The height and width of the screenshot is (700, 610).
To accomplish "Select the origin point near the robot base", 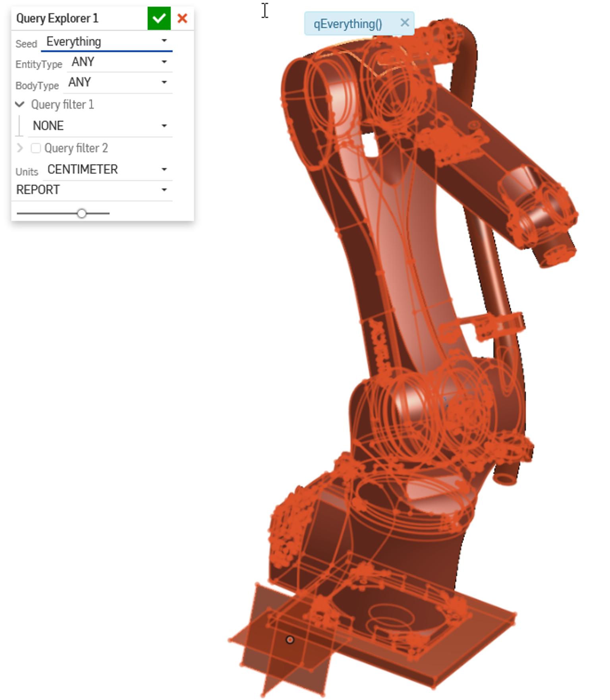I will coord(290,640).
